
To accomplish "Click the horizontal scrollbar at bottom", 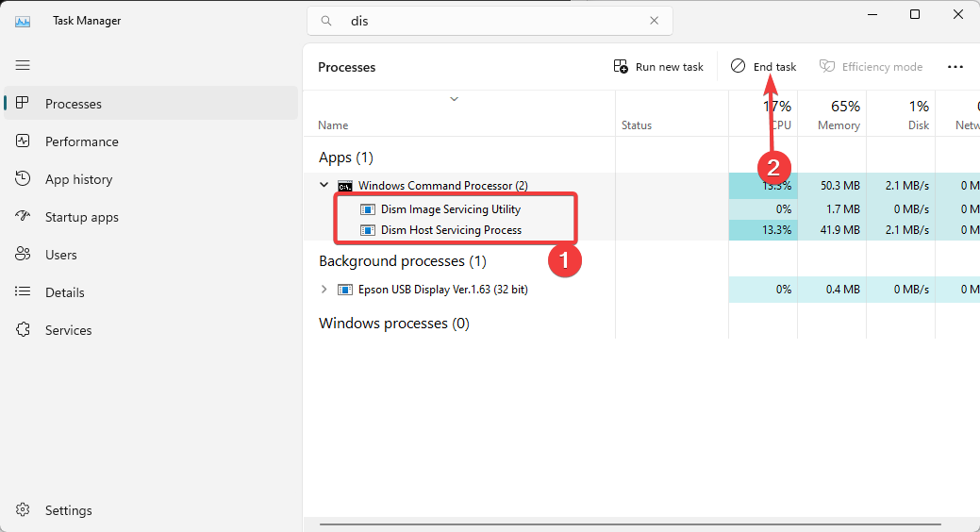I will (630, 524).
